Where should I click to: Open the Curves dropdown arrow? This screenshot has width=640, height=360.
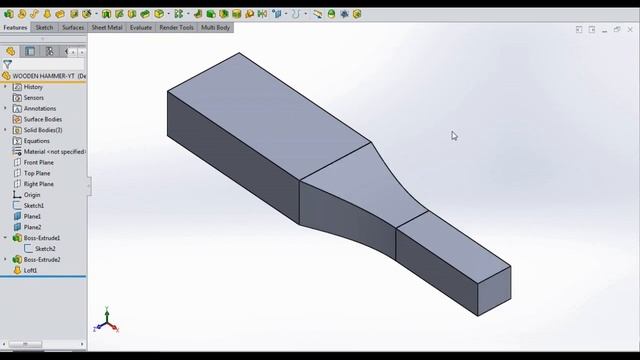(x=306, y=14)
